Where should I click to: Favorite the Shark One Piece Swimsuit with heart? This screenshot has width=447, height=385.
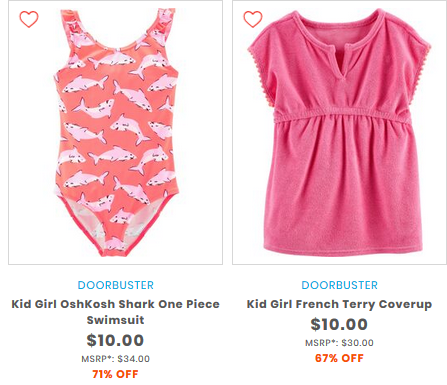(29, 19)
